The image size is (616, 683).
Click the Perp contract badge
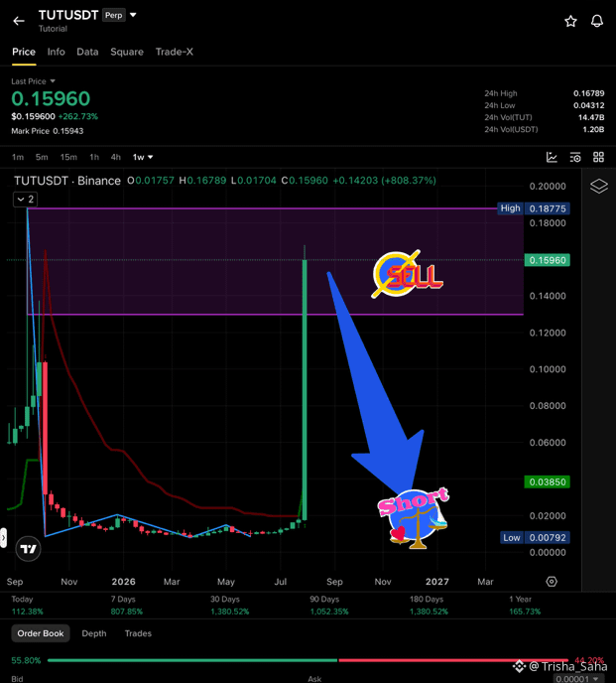pos(114,15)
